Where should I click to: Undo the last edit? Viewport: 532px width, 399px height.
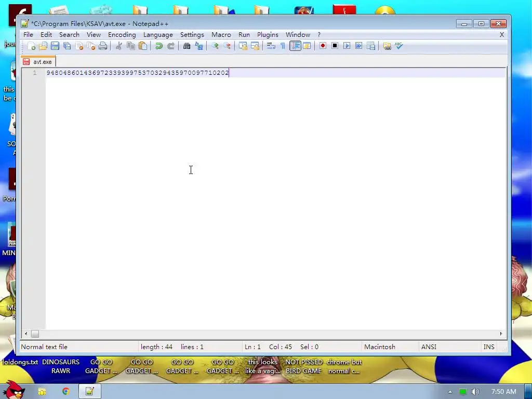click(158, 46)
